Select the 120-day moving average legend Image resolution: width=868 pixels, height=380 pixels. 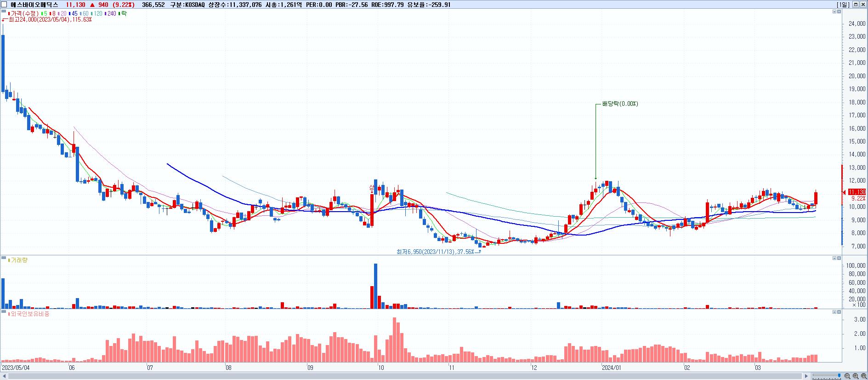click(x=97, y=13)
